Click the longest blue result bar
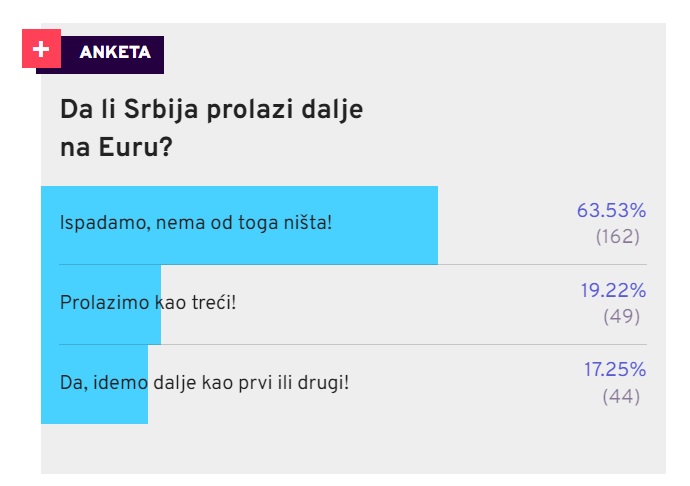The width and height of the screenshot is (690, 486). [x=239, y=225]
